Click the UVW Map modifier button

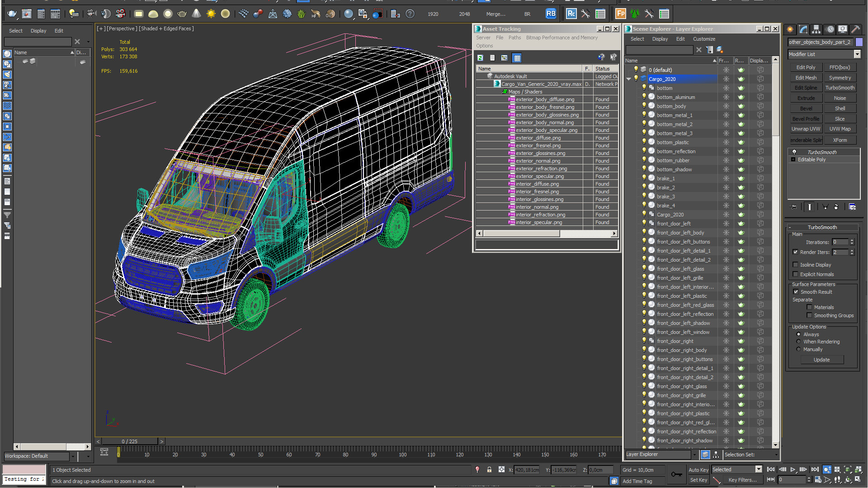click(840, 129)
